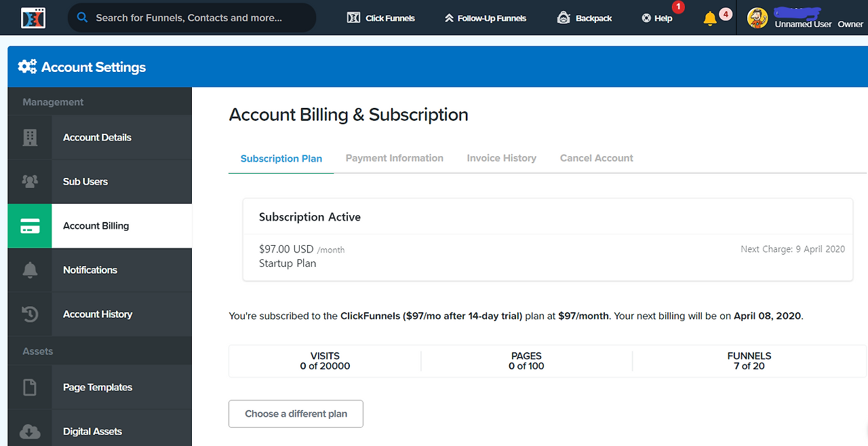Focus the Search for Funnels, Contacts field

pyautogui.click(x=192, y=18)
